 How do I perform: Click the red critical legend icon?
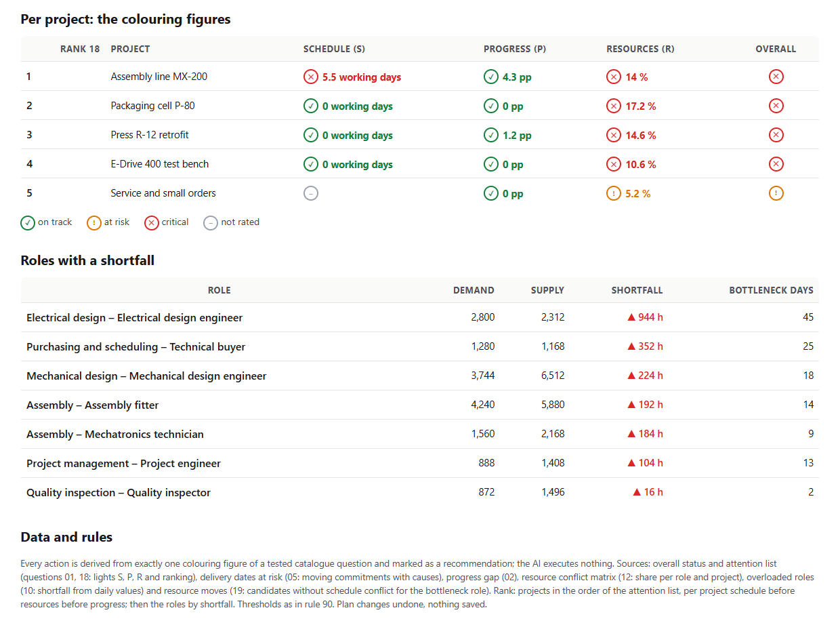click(x=152, y=223)
